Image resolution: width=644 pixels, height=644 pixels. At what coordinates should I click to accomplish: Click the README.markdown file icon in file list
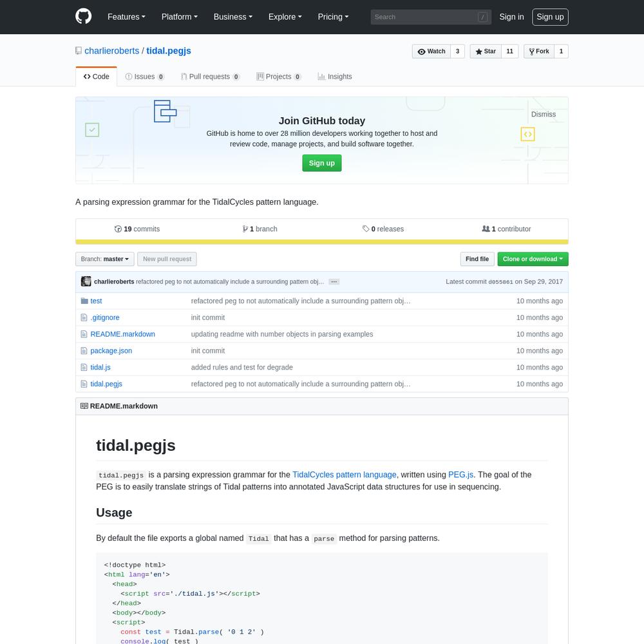(x=84, y=334)
